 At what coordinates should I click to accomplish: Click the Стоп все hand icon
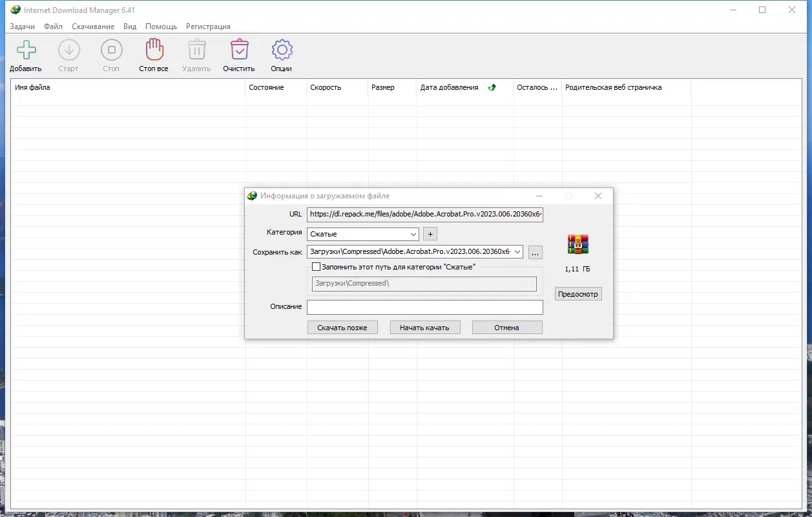click(154, 49)
